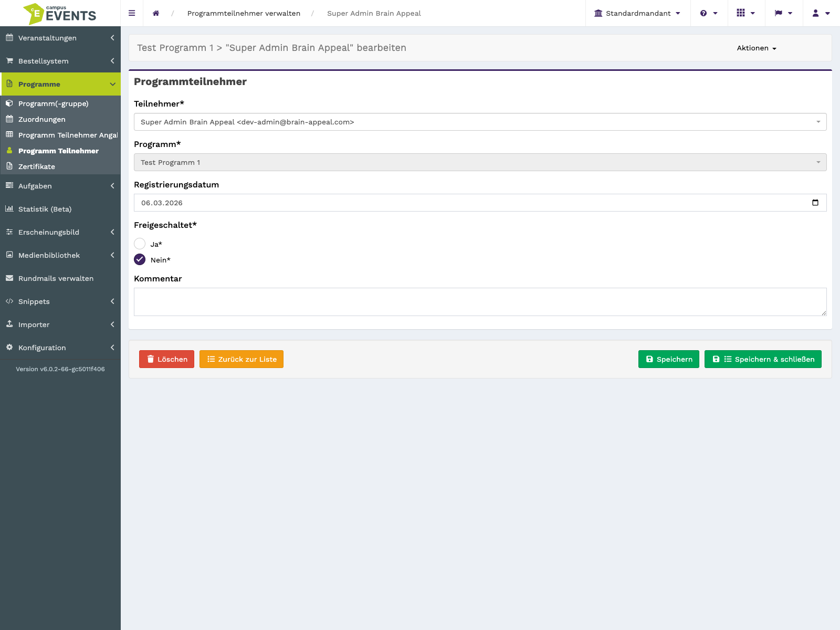Viewport: 840px width, 630px height.
Task: Click Speichern & schließen button
Action: 763,359
